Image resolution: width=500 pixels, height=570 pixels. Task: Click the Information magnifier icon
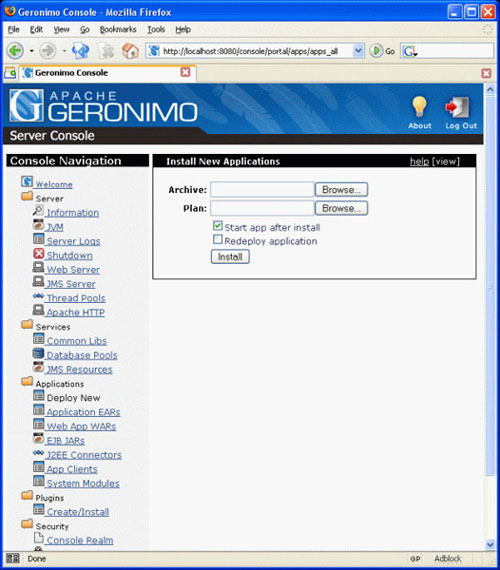coord(38,210)
